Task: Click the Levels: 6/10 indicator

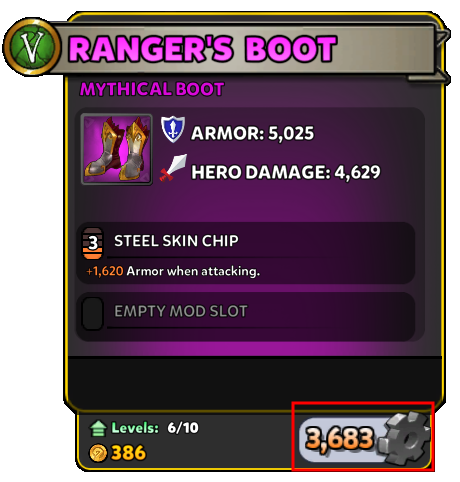Action: (x=155, y=428)
